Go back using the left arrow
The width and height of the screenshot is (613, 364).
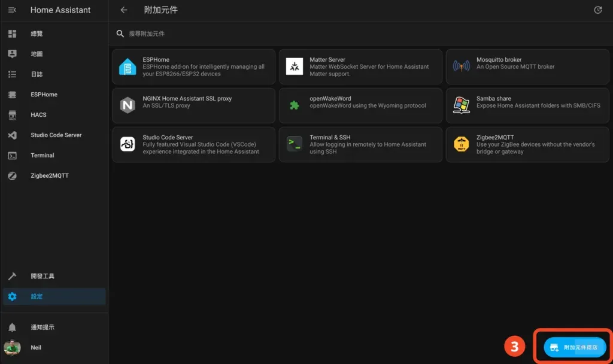(x=124, y=10)
